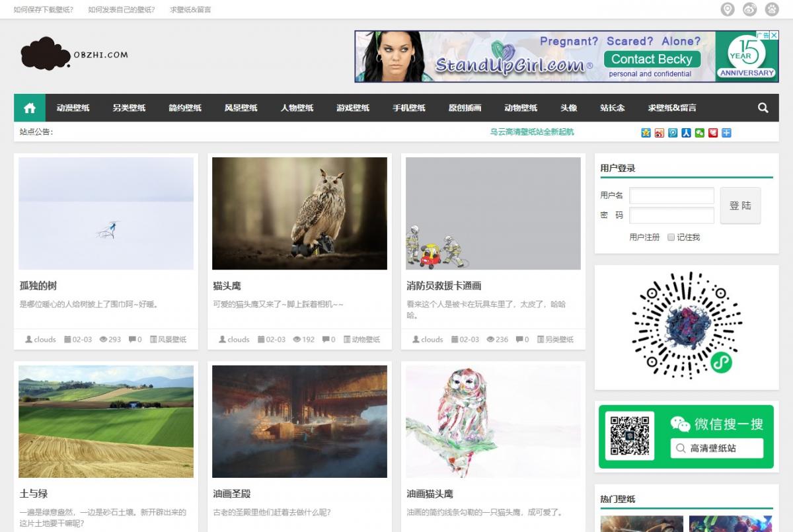Open the owl 猫头鹰 wallpaper thumbnail
This screenshot has height=532, width=793.
tap(299, 213)
